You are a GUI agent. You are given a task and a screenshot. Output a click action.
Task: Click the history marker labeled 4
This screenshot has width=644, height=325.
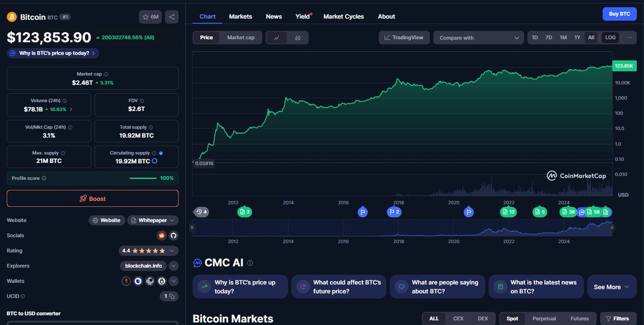201,212
